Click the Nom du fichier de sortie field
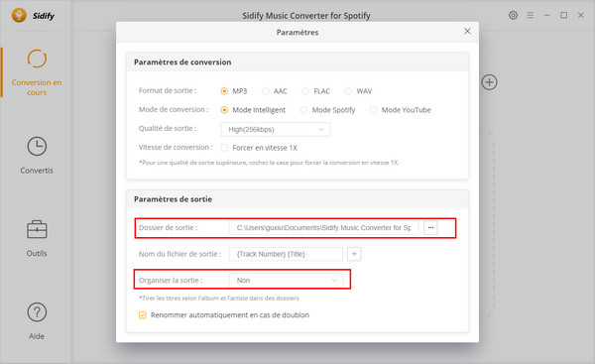 [x=286, y=254]
